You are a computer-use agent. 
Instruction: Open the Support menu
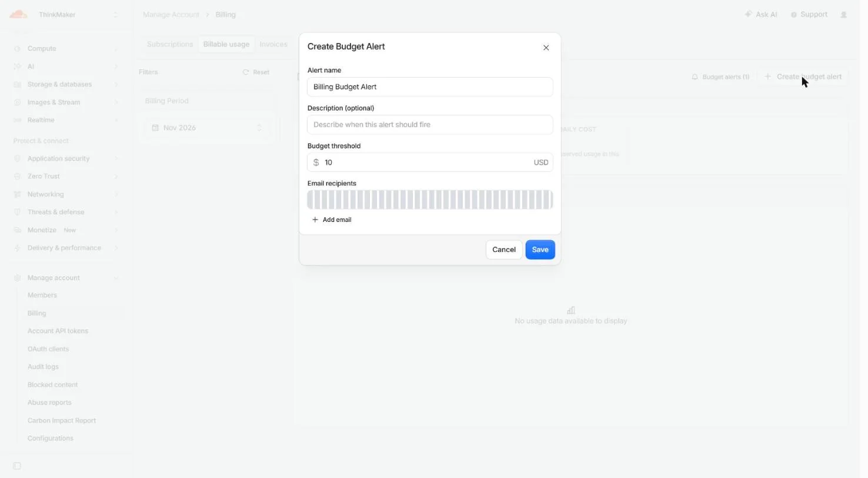coord(809,15)
